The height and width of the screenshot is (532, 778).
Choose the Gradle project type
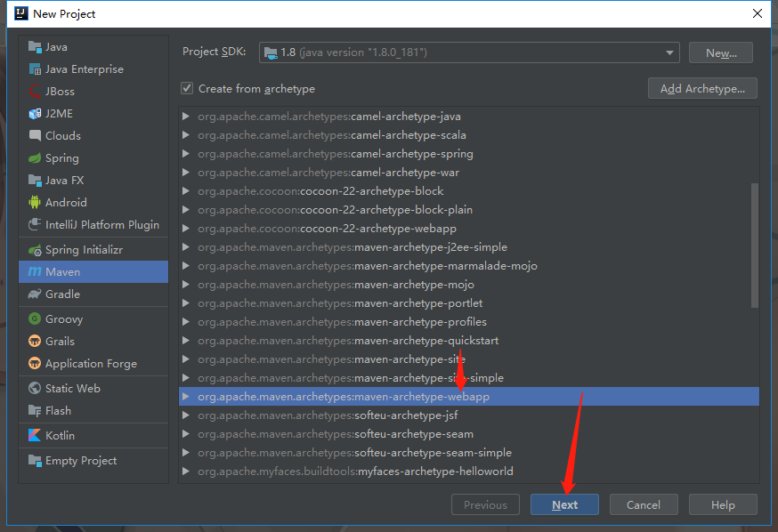[93, 294]
